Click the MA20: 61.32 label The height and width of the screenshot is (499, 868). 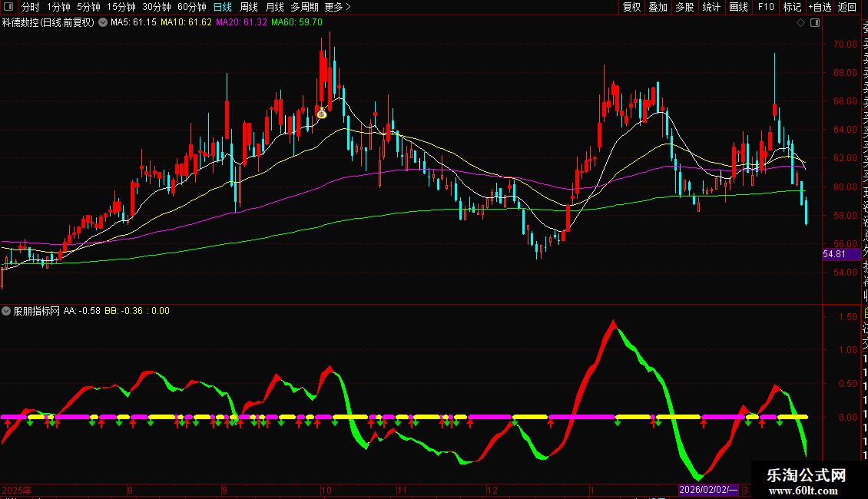coord(241,23)
